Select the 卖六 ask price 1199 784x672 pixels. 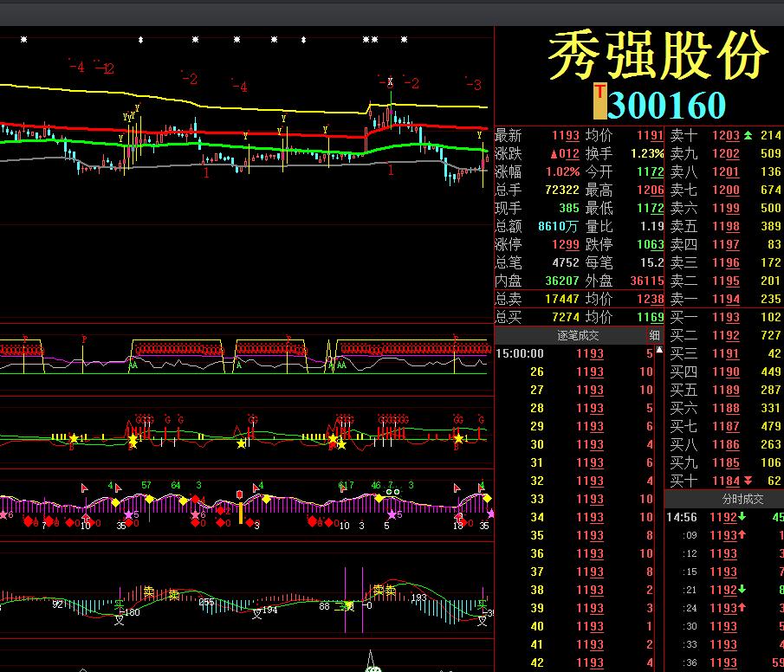coord(725,208)
